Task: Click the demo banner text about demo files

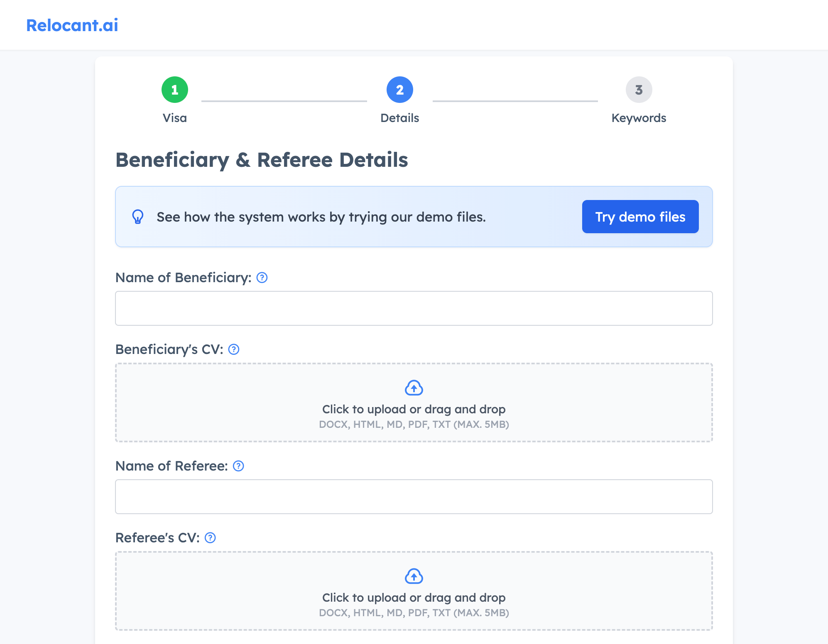Action: point(321,217)
